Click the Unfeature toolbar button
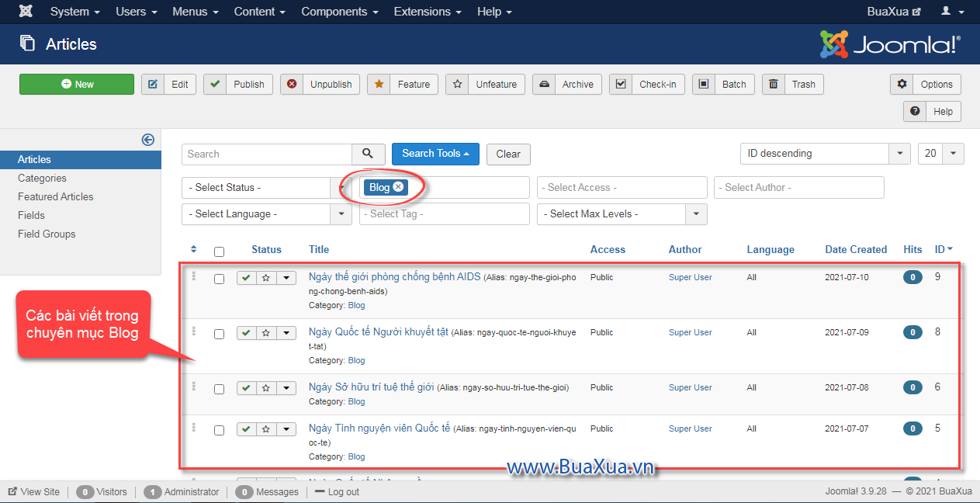 485,85
